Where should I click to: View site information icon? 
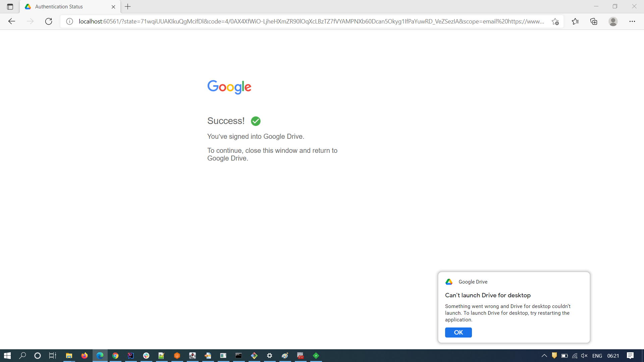pyautogui.click(x=69, y=21)
